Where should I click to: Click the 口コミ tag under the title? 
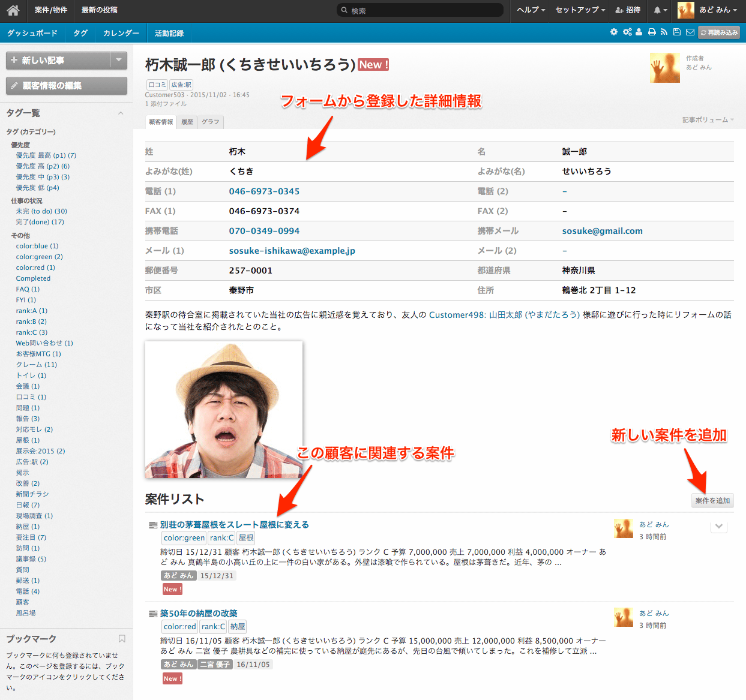tap(157, 85)
